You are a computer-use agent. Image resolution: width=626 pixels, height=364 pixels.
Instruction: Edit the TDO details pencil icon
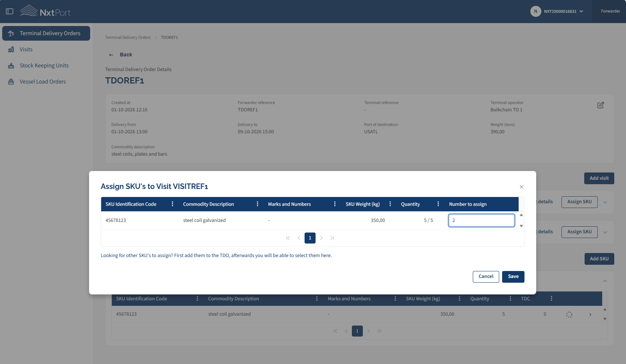(x=601, y=105)
